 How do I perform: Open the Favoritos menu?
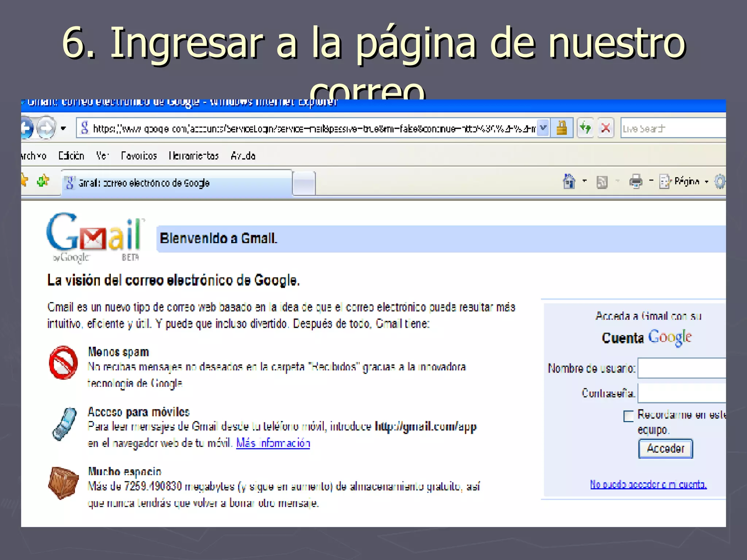(x=139, y=156)
